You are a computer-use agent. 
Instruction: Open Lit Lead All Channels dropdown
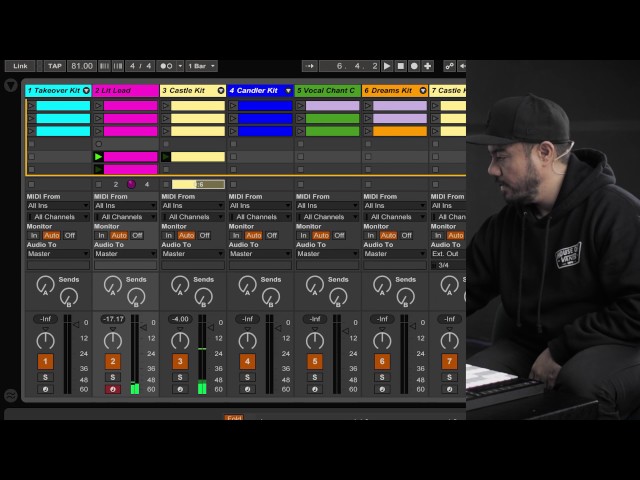125,217
